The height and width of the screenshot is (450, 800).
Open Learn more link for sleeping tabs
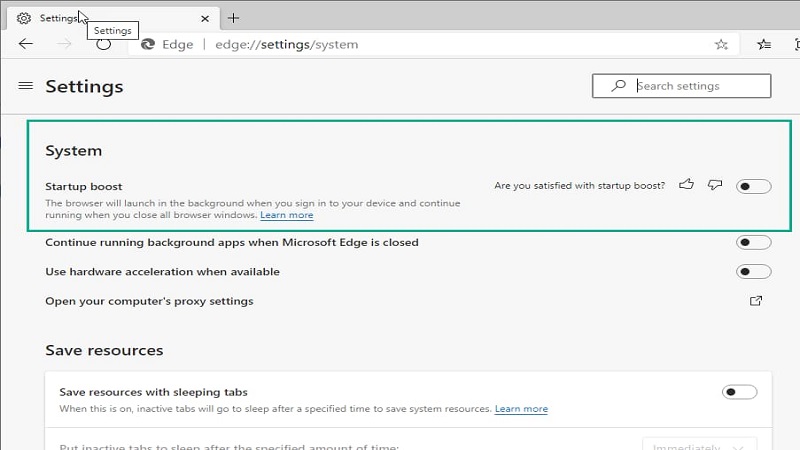tap(521, 409)
